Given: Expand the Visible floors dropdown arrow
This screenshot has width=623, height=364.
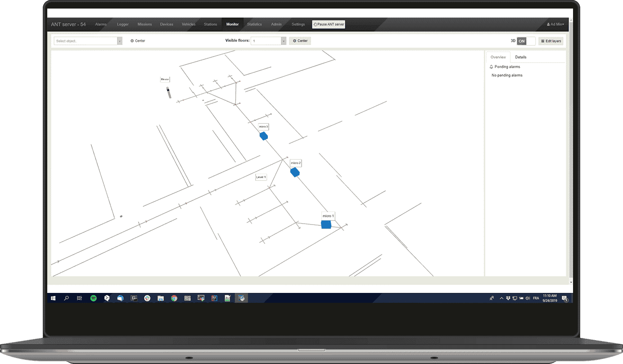Looking at the screenshot, I should pos(284,41).
